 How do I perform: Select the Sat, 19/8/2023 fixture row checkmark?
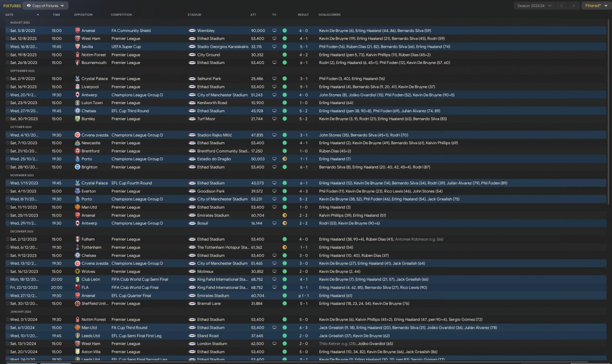pyautogui.click(x=8, y=55)
